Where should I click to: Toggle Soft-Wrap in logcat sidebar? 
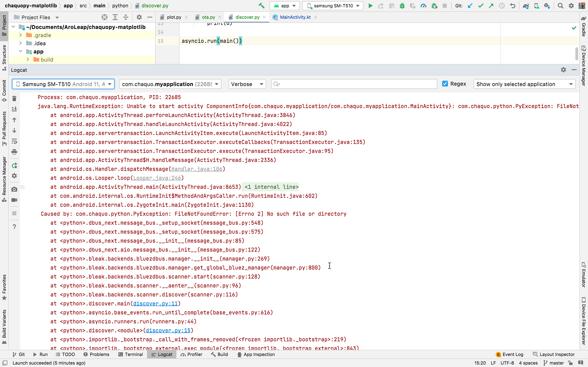coord(14,141)
